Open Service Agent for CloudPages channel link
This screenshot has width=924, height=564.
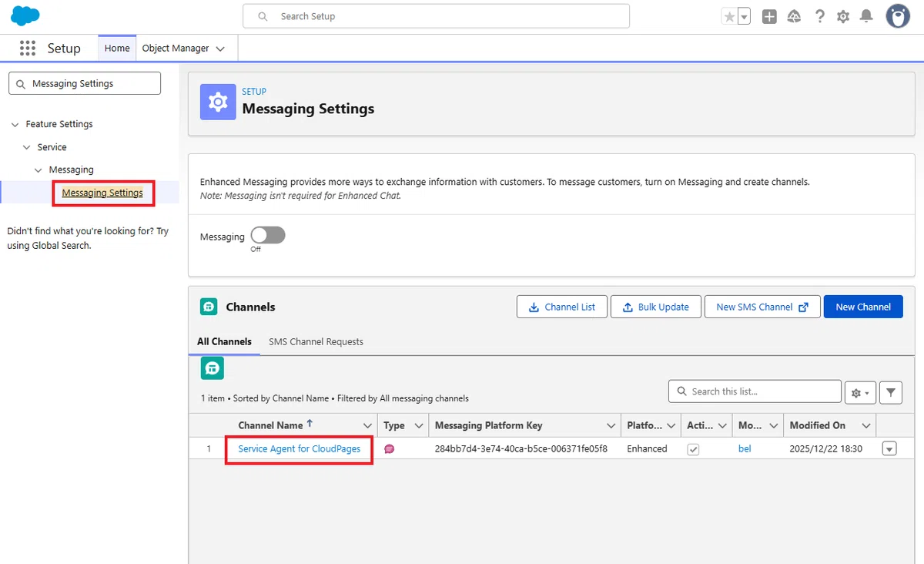pos(300,448)
